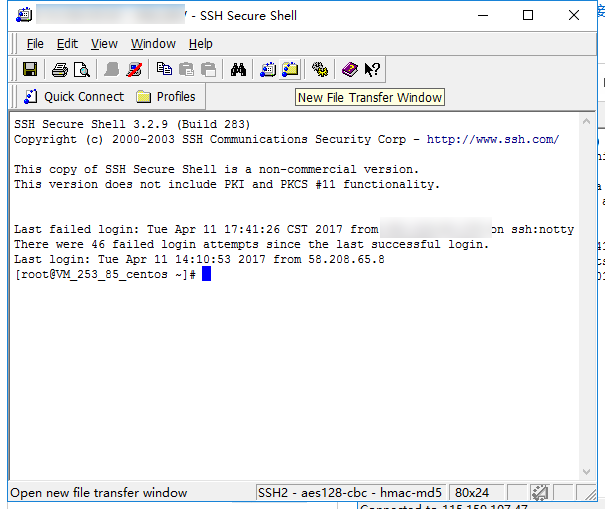Click the 'non-commercial version' notice line
605x509 pixels.
(216, 169)
